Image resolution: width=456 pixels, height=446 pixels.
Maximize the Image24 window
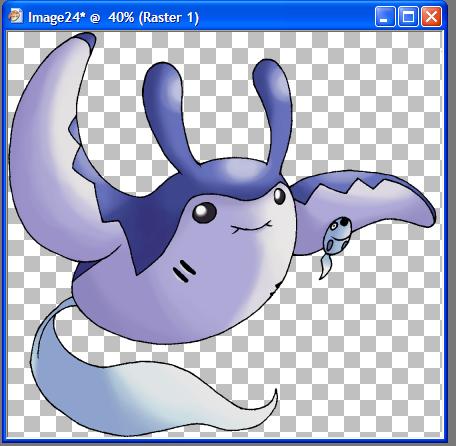pyautogui.click(x=408, y=16)
